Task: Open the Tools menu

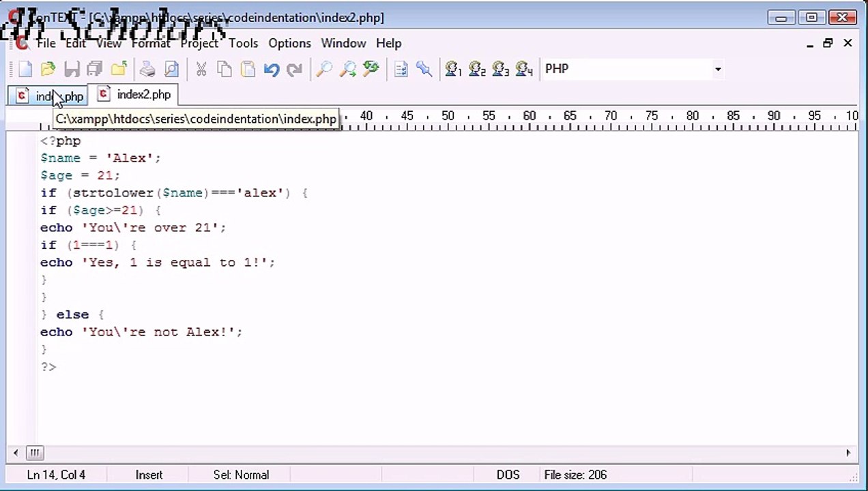Action: pos(244,43)
